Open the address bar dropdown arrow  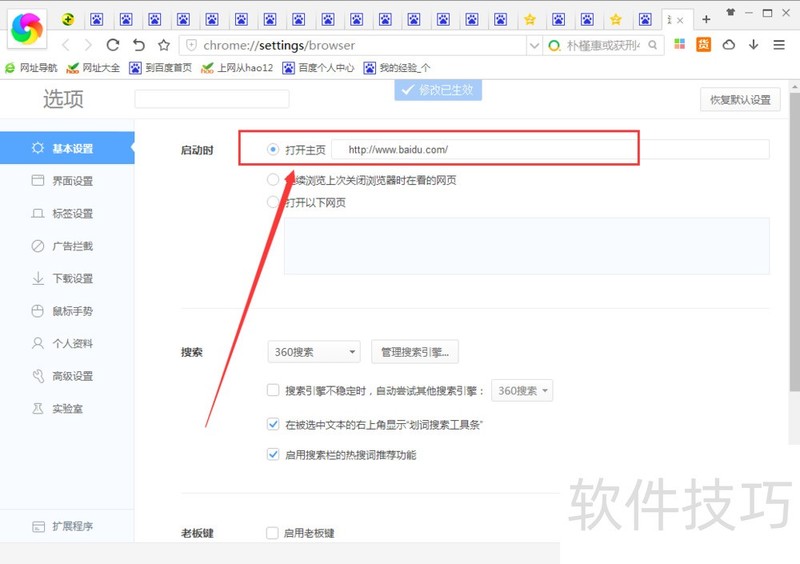pos(534,45)
